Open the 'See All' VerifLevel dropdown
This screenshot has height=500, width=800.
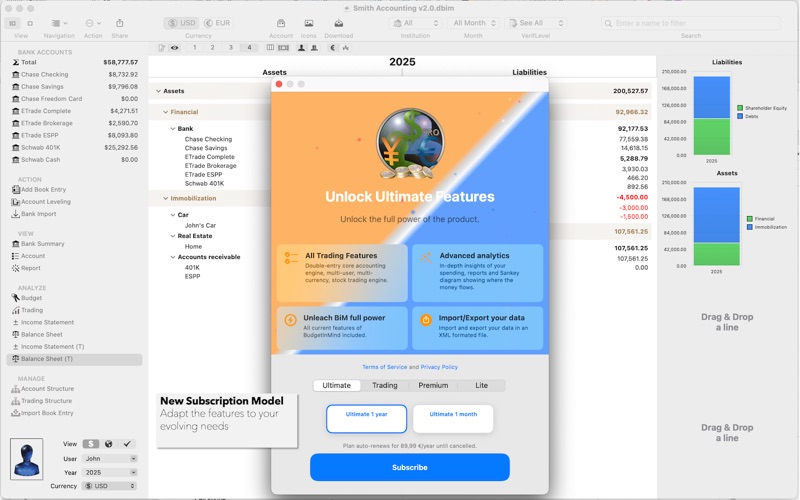pos(536,23)
